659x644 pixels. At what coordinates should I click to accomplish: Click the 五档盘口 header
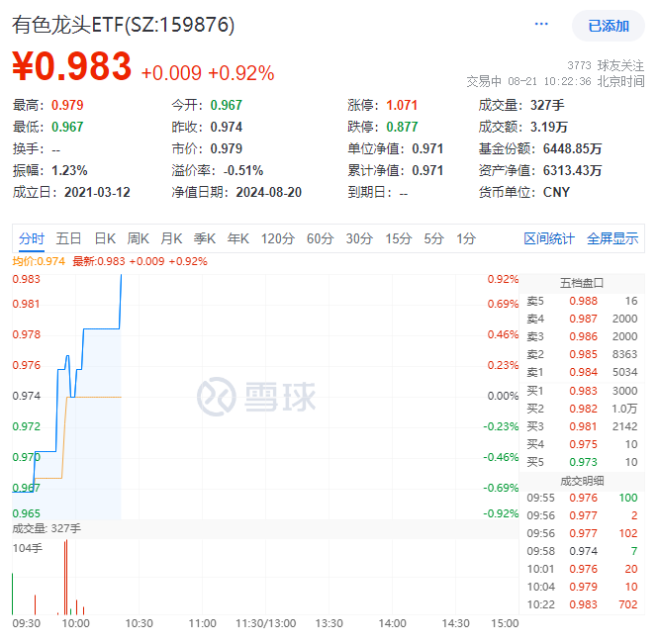point(582,283)
